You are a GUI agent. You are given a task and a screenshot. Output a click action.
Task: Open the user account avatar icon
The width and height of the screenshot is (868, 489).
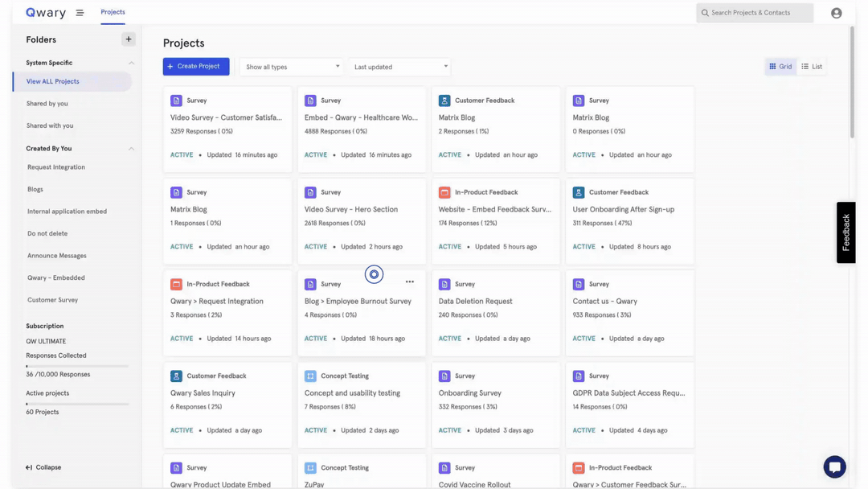(836, 13)
